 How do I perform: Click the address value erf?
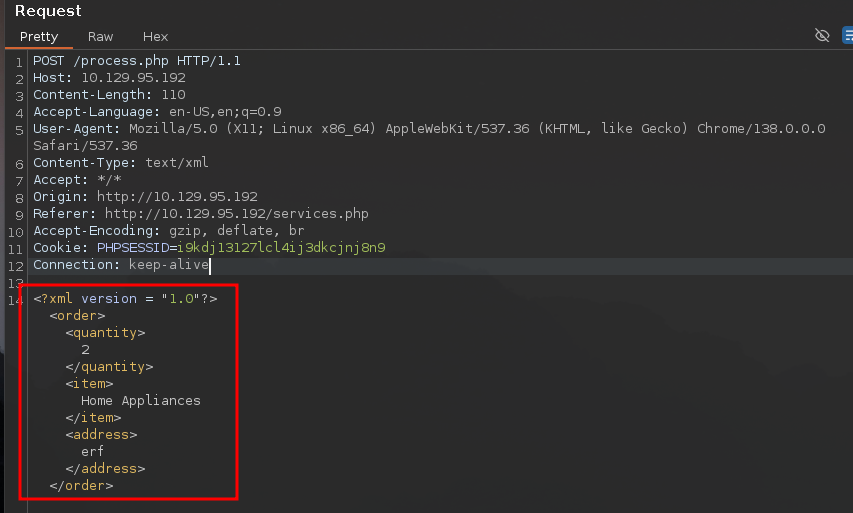pyautogui.click(x=92, y=451)
